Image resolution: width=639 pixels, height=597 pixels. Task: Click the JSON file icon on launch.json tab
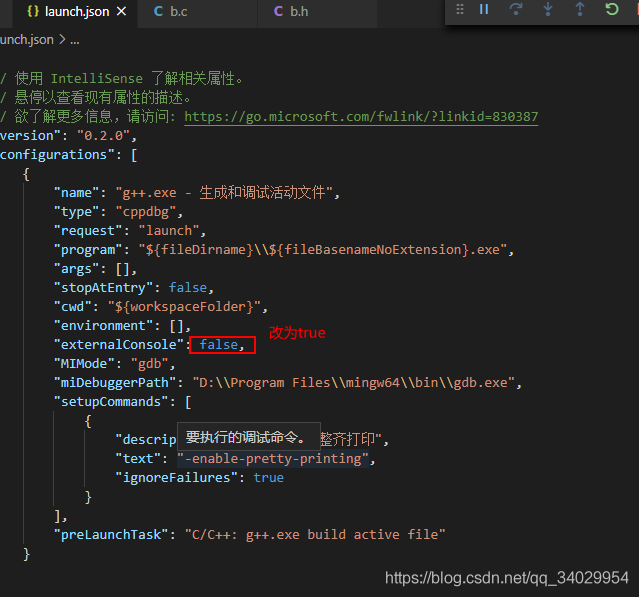33,11
